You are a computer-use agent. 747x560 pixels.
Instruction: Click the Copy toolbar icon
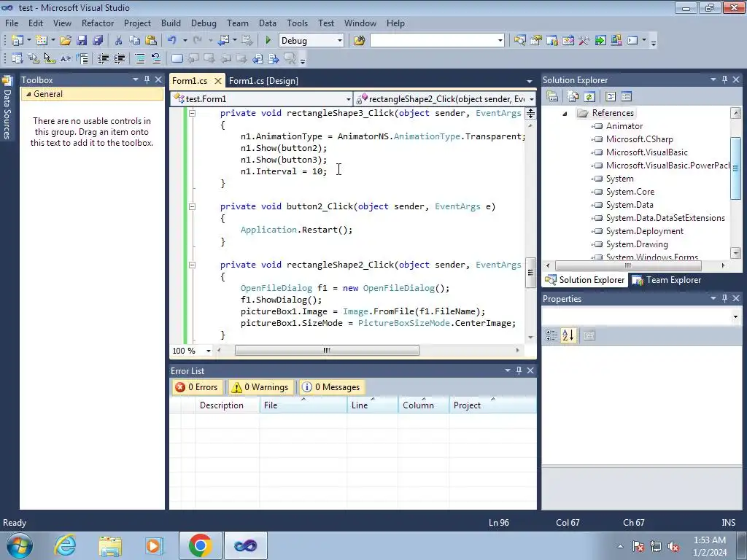(135, 41)
